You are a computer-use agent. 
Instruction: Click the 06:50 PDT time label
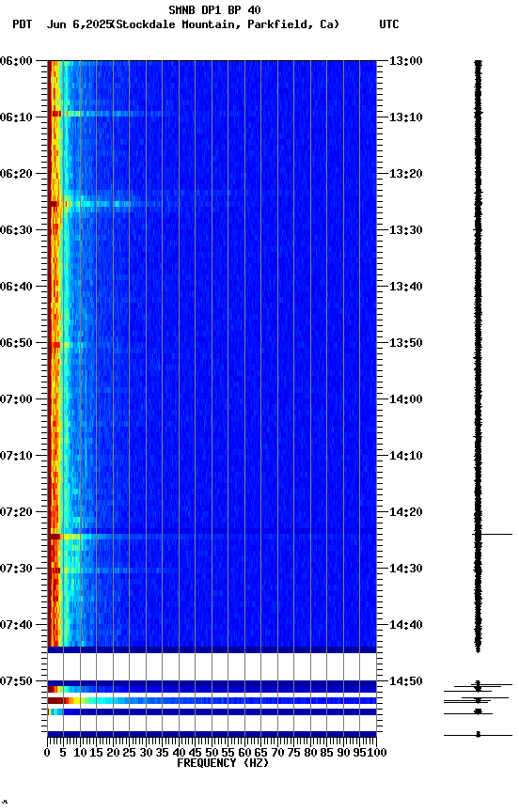point(16,343)
